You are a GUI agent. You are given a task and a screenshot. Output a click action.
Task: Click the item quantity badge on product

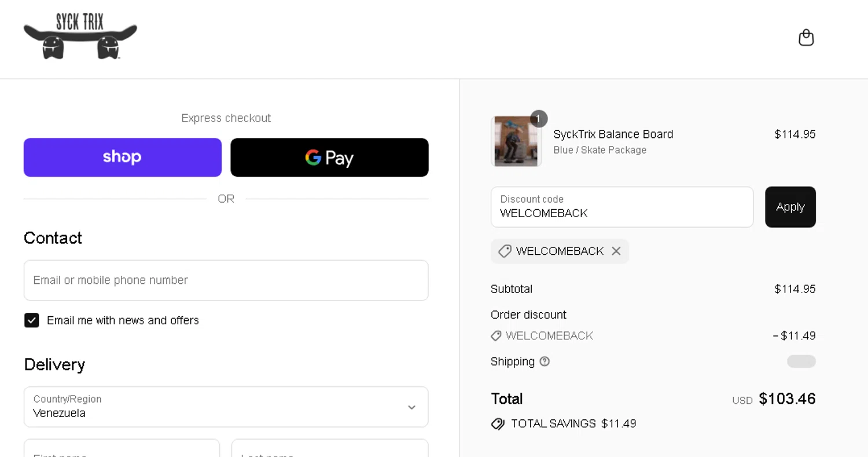tap(539, 119)
